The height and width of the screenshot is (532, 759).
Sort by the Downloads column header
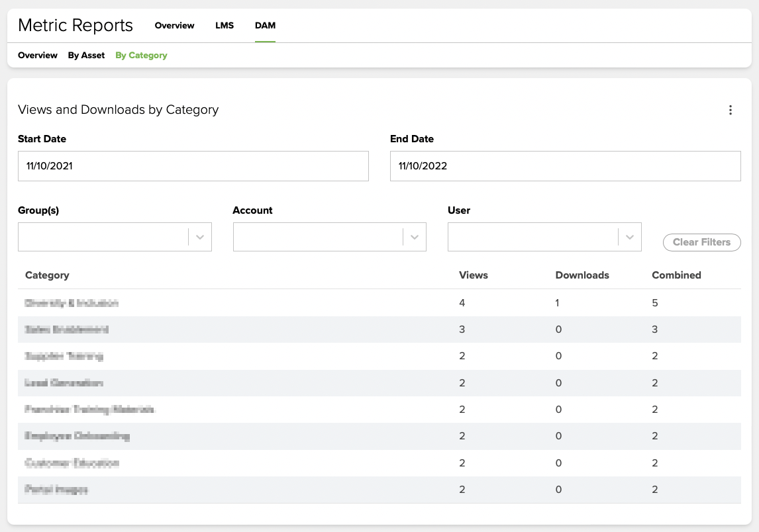[x=582, y=275]
